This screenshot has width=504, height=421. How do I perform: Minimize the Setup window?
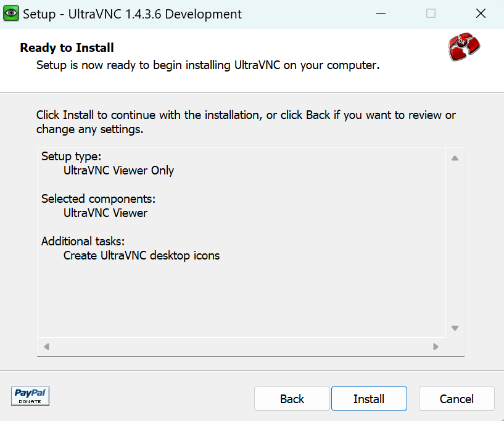tap(381, 14)
